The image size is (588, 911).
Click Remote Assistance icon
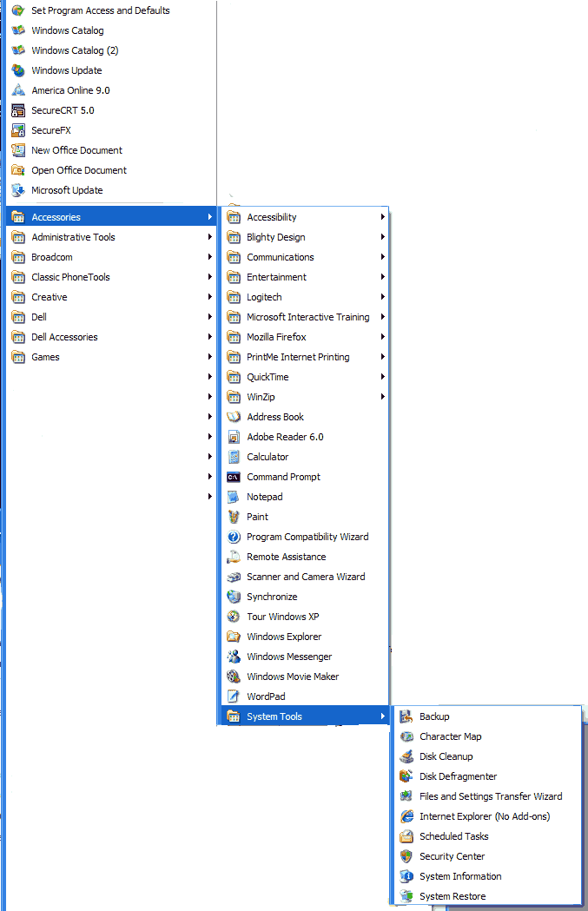[x=234, y=557]
